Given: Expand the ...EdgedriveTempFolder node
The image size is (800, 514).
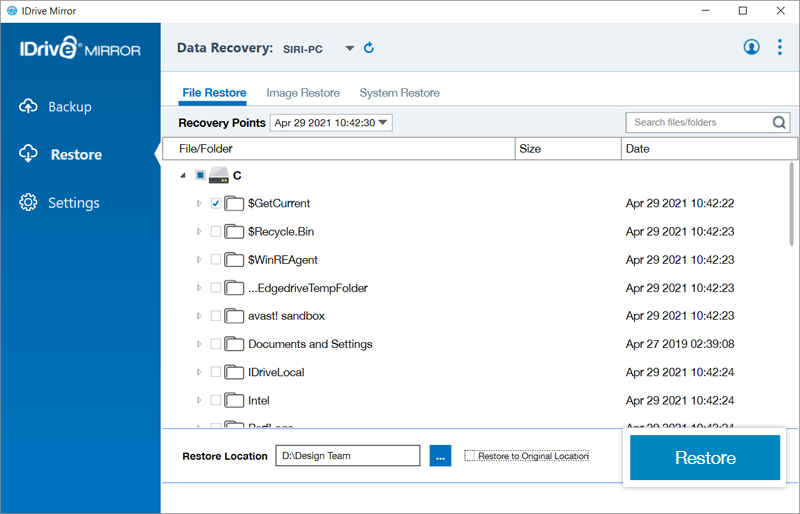Looking at the screenshot, I should click(x=199, y=288).
